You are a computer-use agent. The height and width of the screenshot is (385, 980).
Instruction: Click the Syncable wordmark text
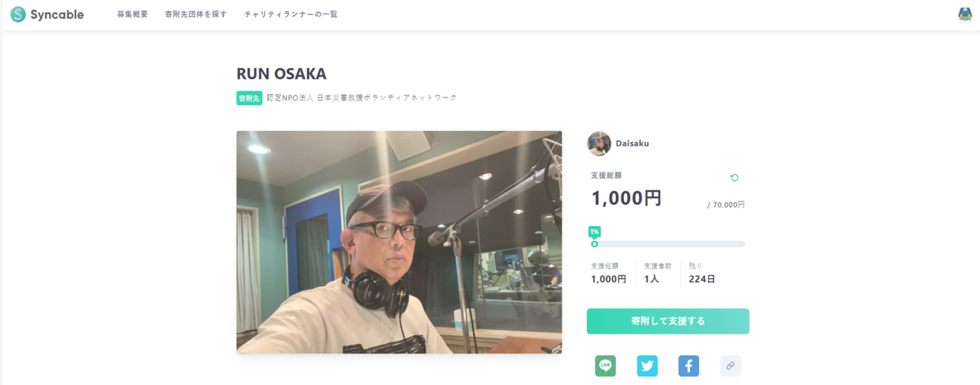pos(57,15)
